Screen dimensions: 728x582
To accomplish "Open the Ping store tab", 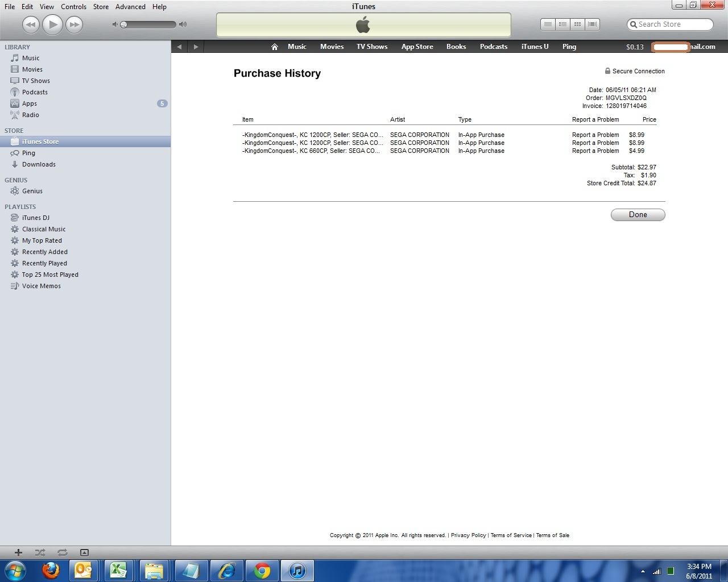I will click(569, 47).
